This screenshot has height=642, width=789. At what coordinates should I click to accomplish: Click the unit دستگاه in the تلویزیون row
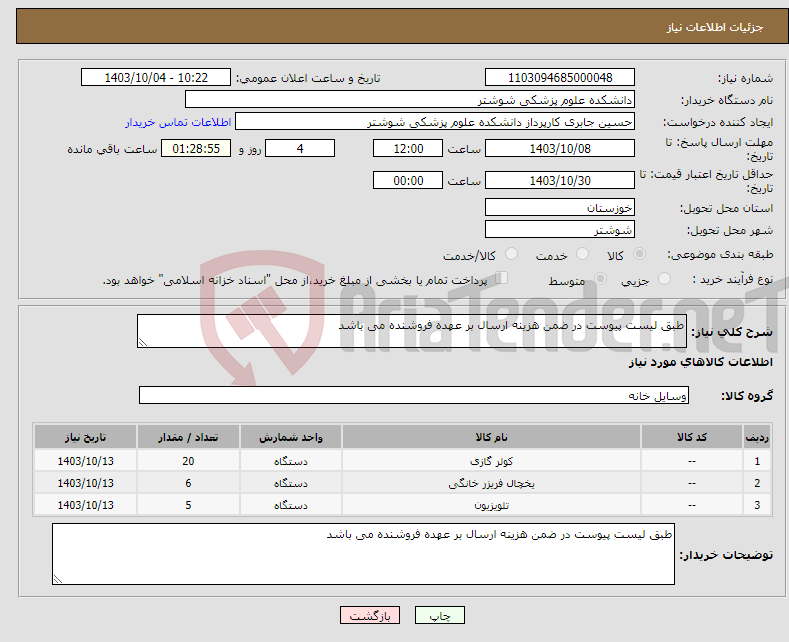[x=291, y=505]
